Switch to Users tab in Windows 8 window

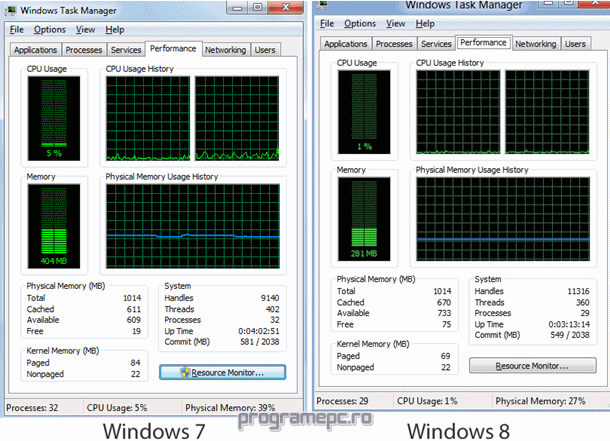[x=575, y=44]
